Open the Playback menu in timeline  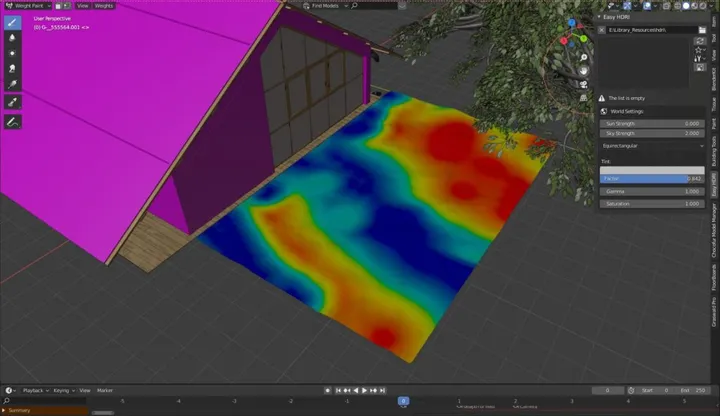point(35,390)
